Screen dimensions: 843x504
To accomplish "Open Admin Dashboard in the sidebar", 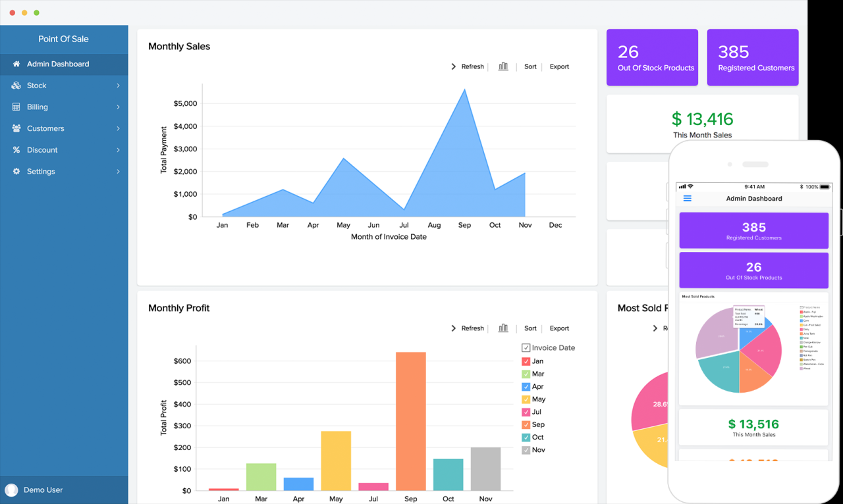I will [64, 64].
